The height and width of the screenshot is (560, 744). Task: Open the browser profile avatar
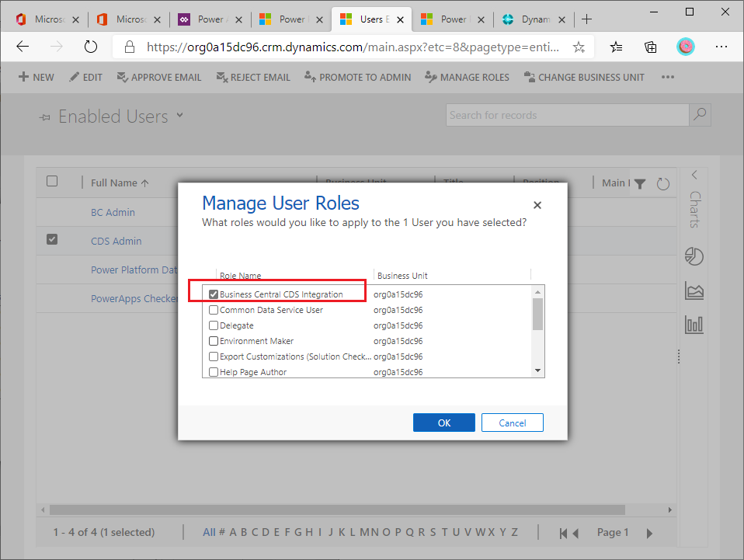coord(685,47)
